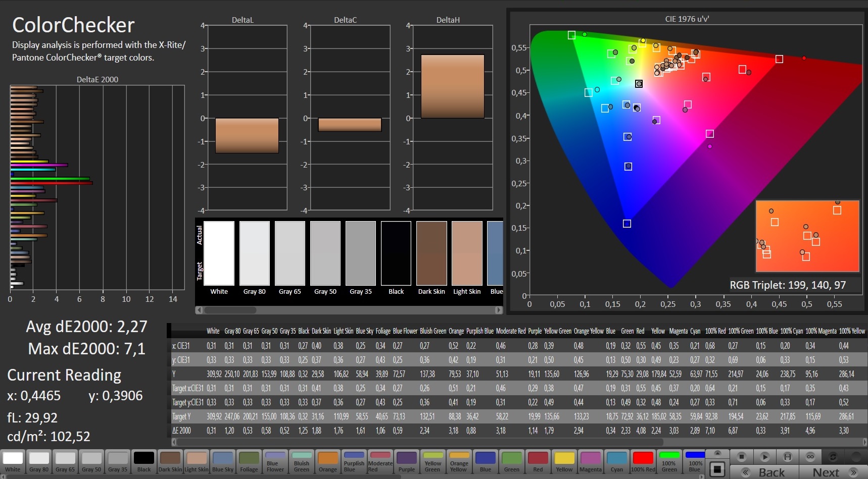Click the 100% Green column header
This screenshot has width=868, height=479.
pyautogui.click(x=741, y=331)
